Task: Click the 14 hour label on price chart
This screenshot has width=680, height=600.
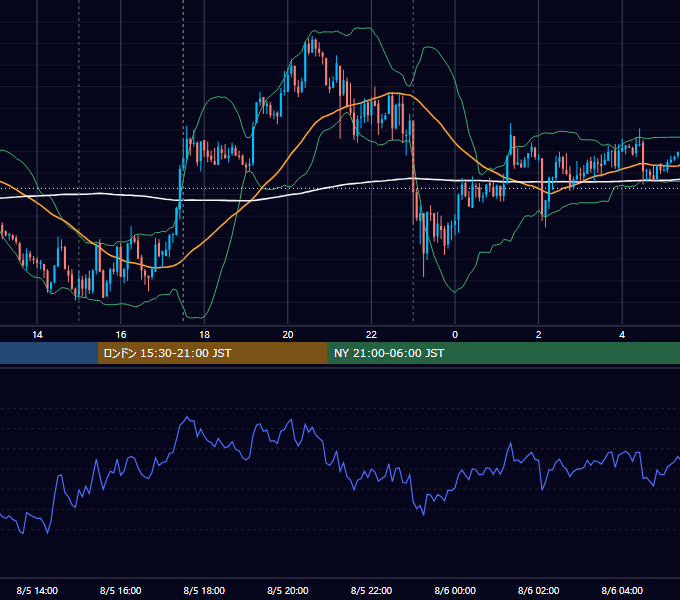Action: coord(37,335)
